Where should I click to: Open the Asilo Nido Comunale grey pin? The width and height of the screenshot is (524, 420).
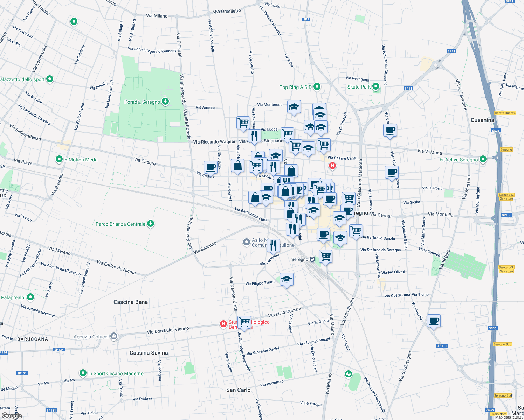pyautogui.click(x=247, y=242)
